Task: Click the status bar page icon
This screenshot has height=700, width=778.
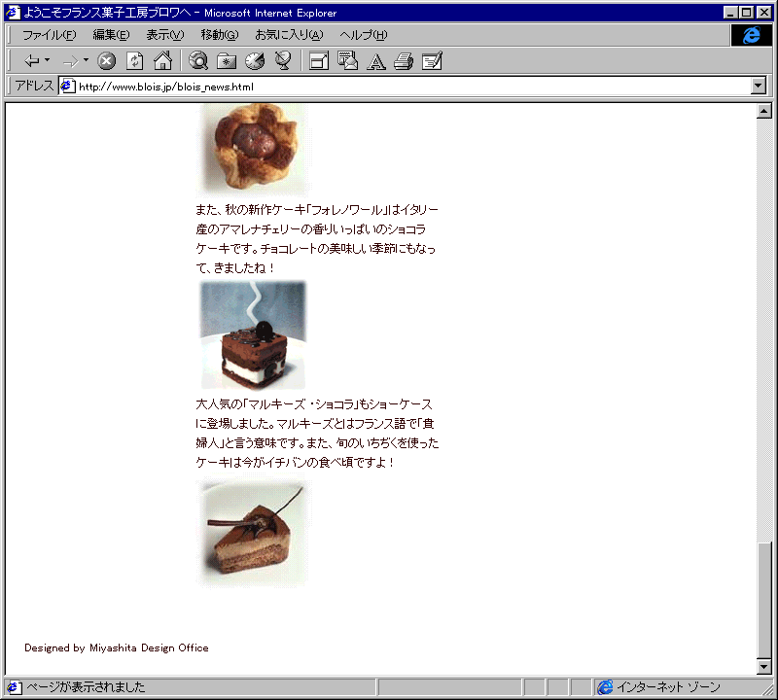Action: point(14,687)
